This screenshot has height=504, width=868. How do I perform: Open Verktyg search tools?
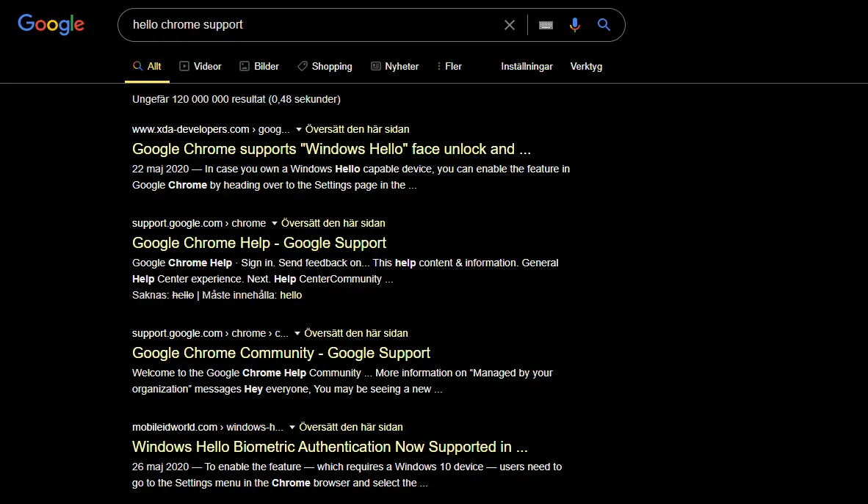pos(586,66)
